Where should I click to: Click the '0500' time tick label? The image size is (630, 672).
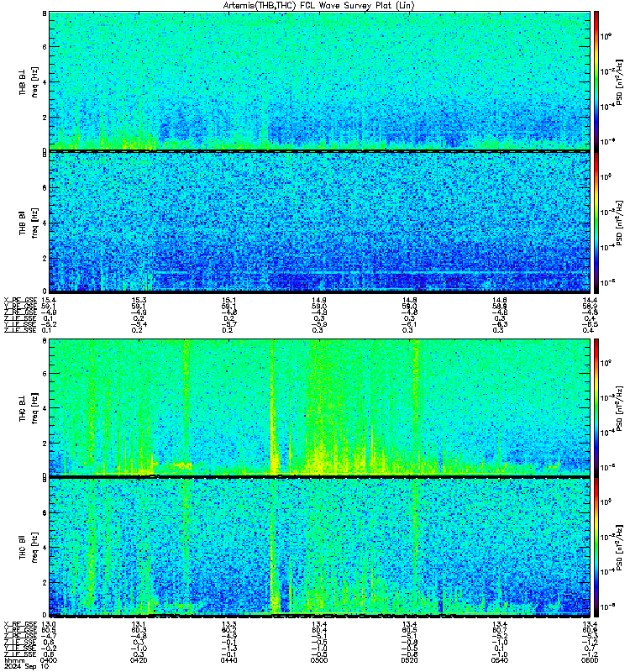click(319, 660)
